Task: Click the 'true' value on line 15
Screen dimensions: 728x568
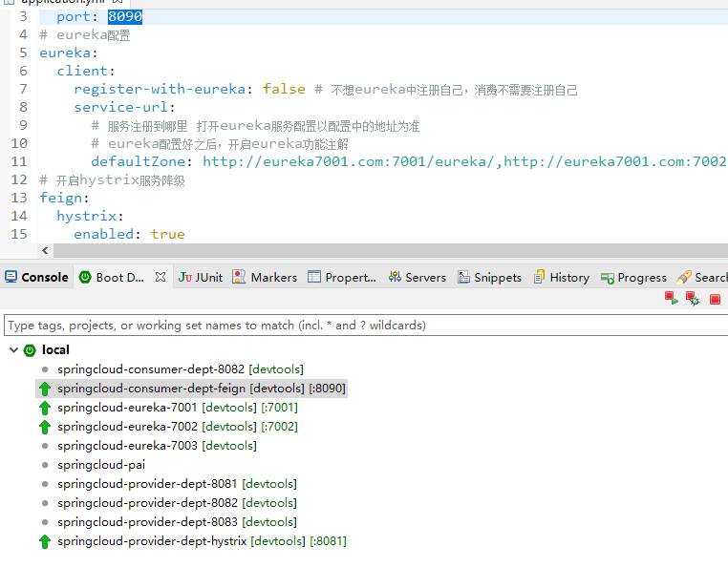Action: point(167,234)
